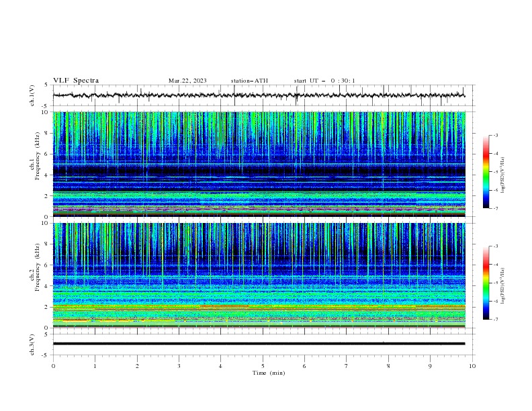This screenshot has width=532, height=411.
Task: Click time axis tick label "6"
Action: point(304,366)
